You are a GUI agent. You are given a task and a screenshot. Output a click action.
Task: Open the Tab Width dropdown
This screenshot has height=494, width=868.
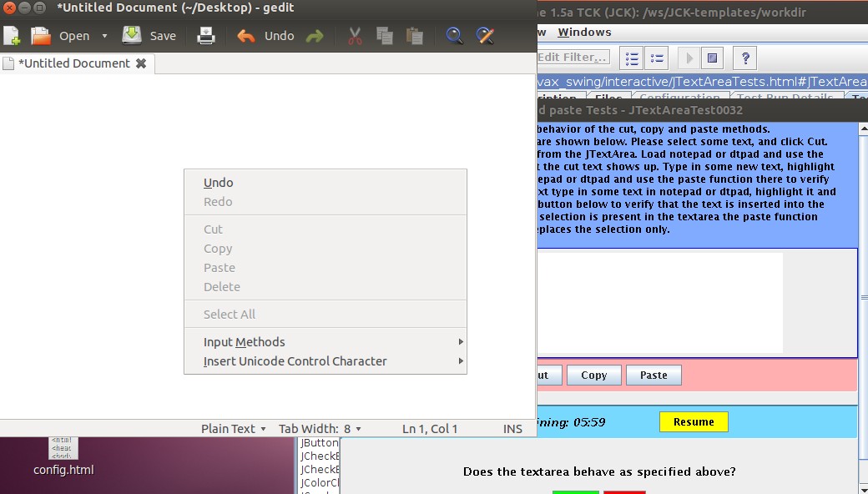[x=320, y=429]
